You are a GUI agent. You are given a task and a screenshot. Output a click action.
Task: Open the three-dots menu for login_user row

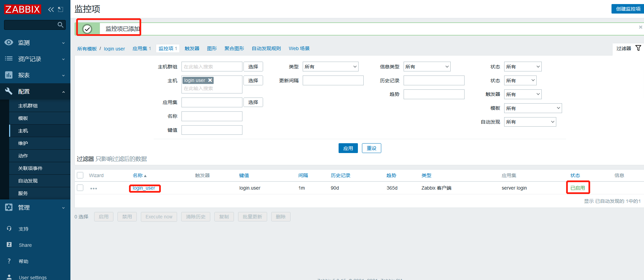tap(94, 188)
